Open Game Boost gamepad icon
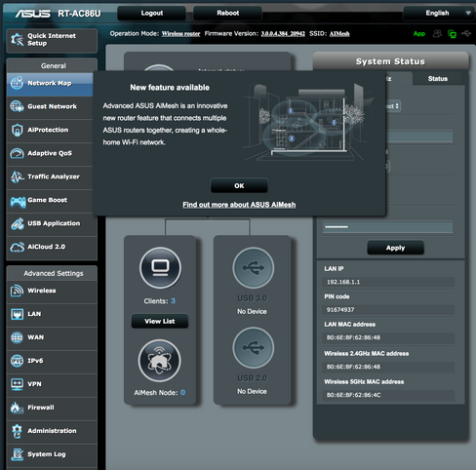 [18, 201]
